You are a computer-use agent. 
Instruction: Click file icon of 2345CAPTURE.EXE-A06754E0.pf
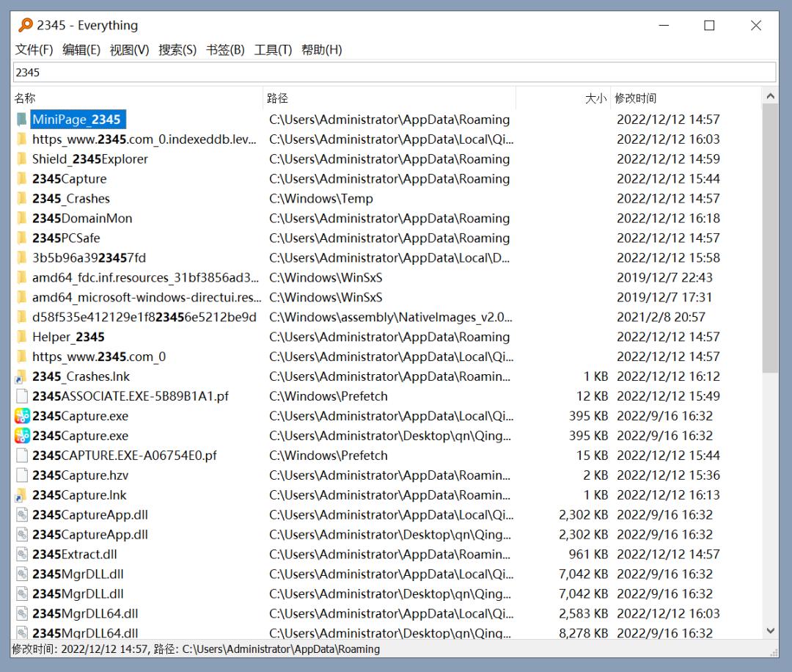(22, 456)
